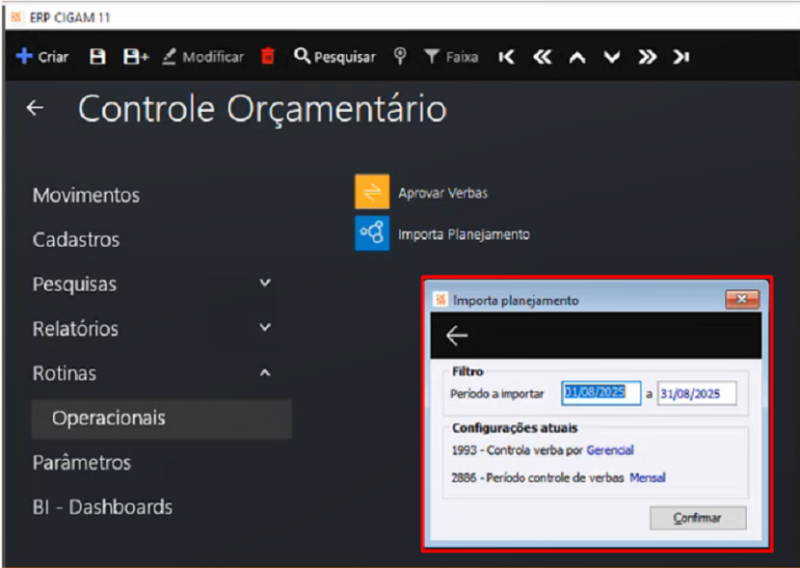Click the up arrow previous record
The height and width of the screenshot is (568, 800).
point(577,57)
